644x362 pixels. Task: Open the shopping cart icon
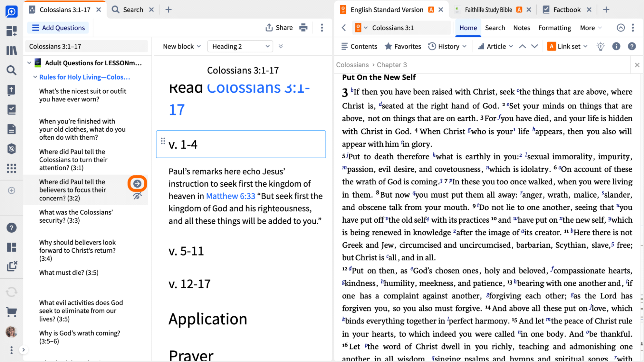(x=11, y=311)
